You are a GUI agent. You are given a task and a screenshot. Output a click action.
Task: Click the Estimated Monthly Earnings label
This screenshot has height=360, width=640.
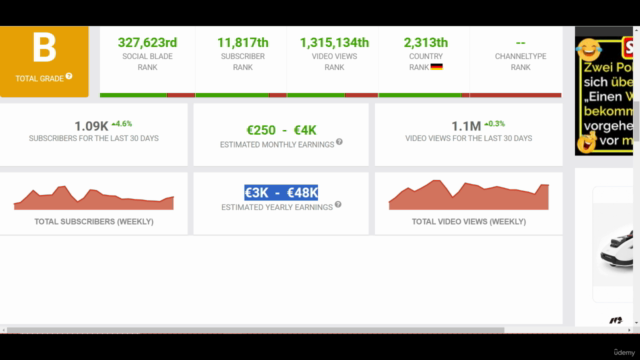277,145
